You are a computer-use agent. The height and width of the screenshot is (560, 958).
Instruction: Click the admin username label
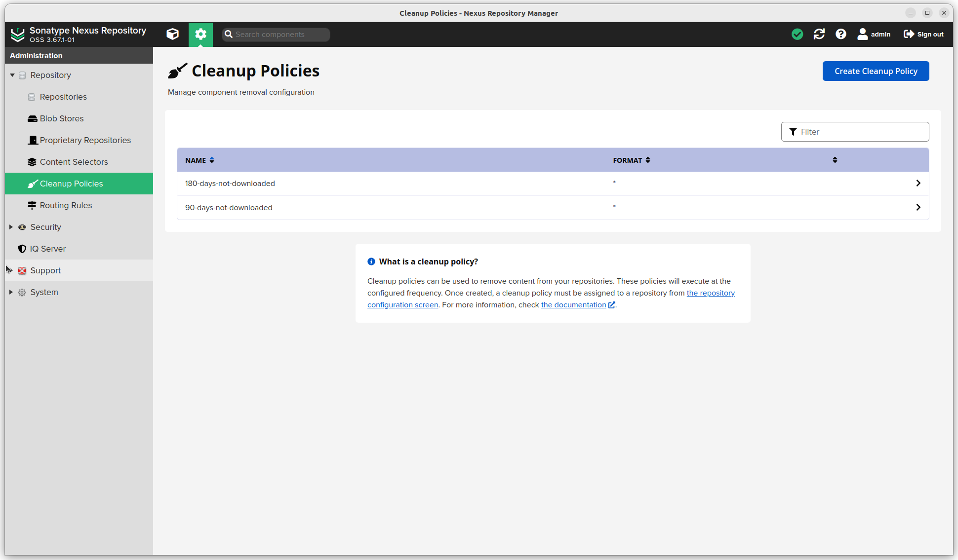tap(880, 35)
